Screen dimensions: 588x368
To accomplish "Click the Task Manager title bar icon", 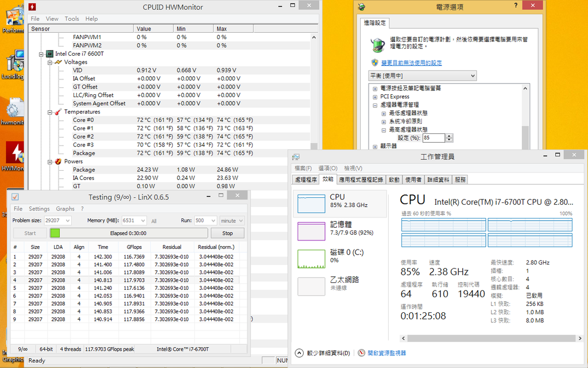I will pyautogui.click(x=296, y=156).
